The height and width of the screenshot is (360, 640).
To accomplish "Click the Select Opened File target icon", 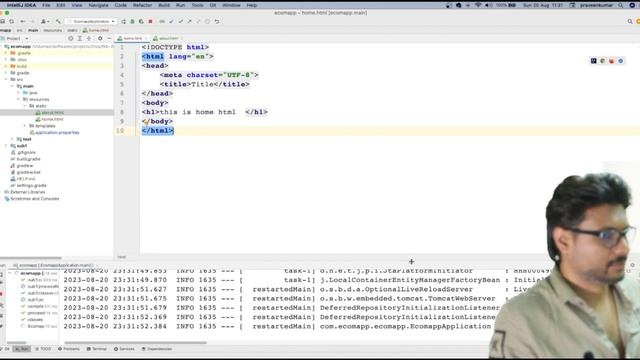I will pos(71,38).
